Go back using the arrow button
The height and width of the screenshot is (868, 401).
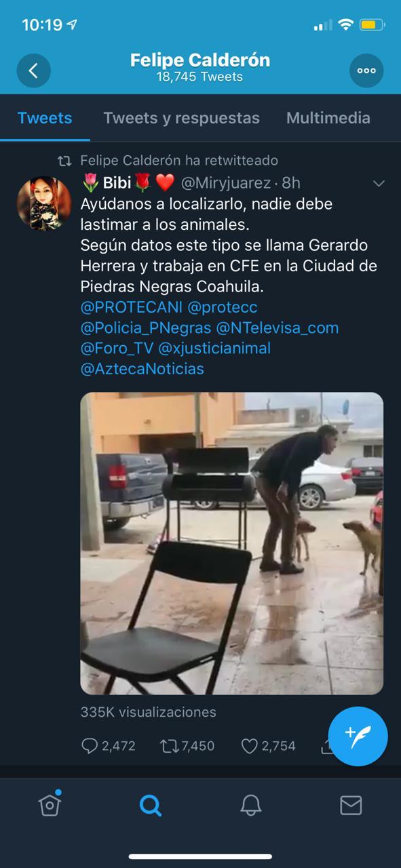point(33,71)
